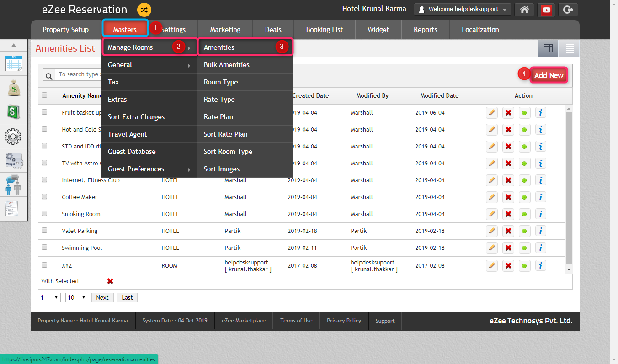The height and width of the screenshot is (364, 618).
Task: Delete the Coffee Maker amenity
Action: tap(508, 197)
